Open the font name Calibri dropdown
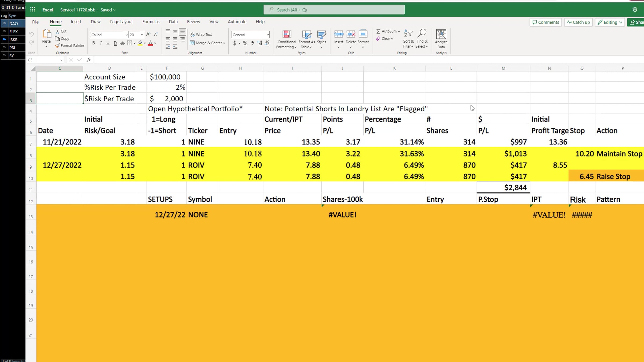644x362 pixels. click(x=126, y=35)
